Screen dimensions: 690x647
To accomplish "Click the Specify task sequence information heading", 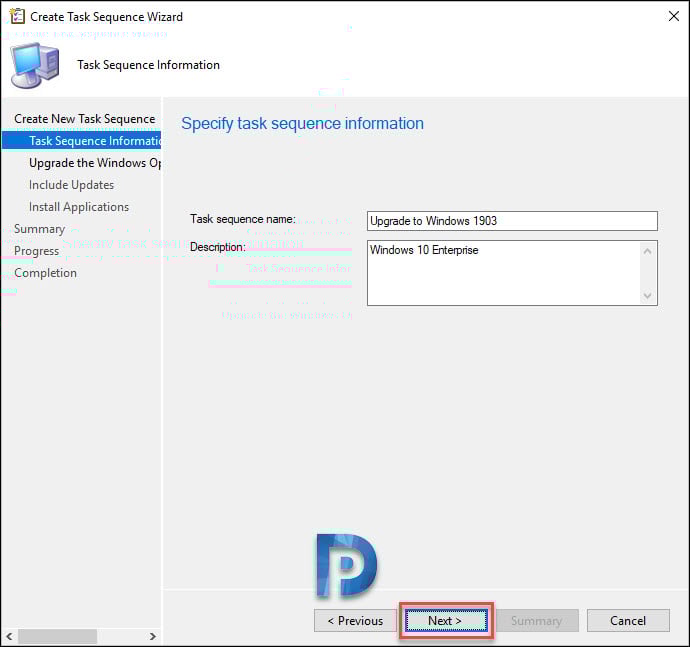I will click(x=302, y=124).
